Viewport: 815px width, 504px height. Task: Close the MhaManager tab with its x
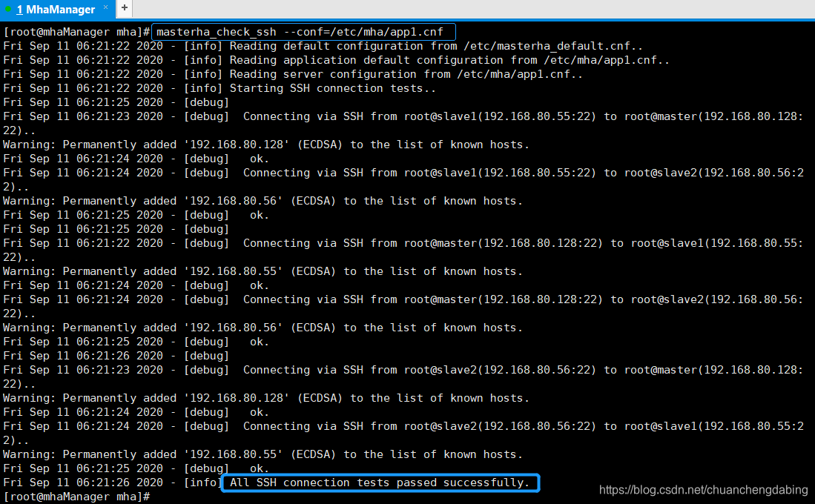(105, 7)
